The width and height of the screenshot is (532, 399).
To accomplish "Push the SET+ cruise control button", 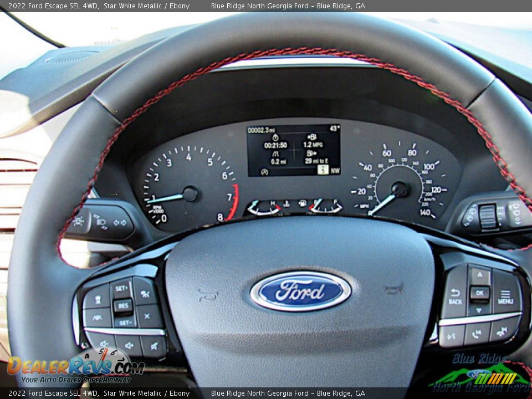I will click(121, 288).
